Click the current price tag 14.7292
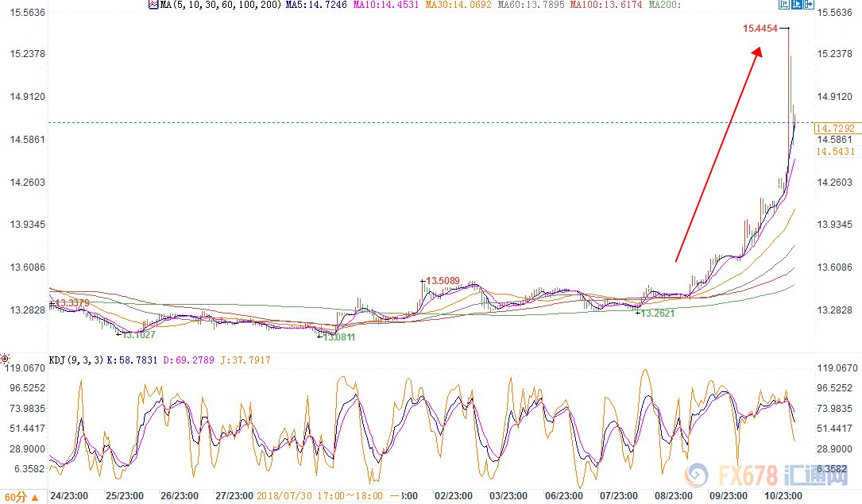Image resolution: width=862 pixels, height=504 pixels. click(x=835, y=128)
